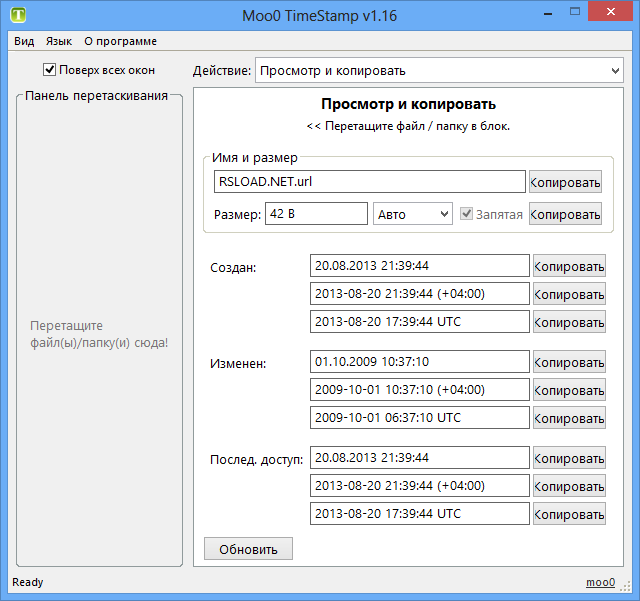Click Изменен field 2009-10-01 06:37:10 UTC
640x601 pixels.
[x=420, y=418]
